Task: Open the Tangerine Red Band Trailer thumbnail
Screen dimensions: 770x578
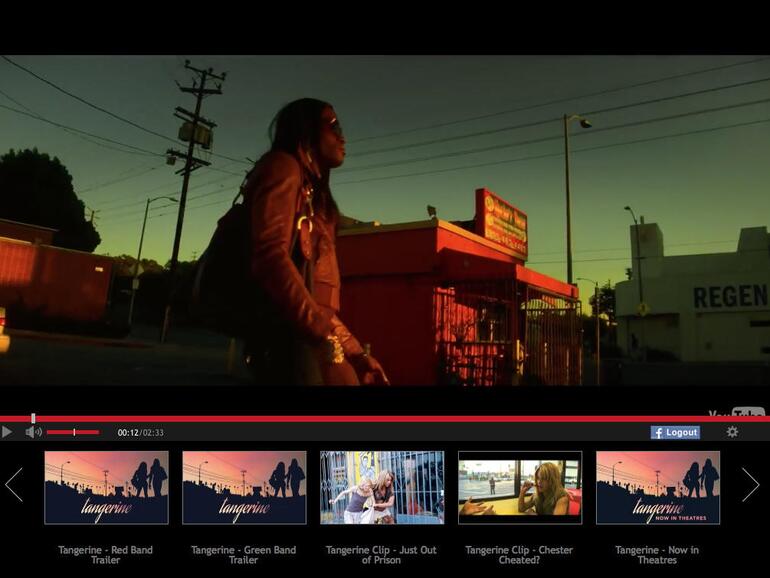Action: tap(107, 488)
